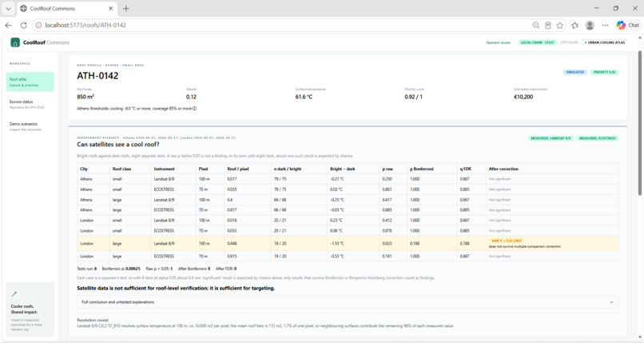Click the scrollbar up arrow
Screen dimensions: 644x343
point(640,38)
